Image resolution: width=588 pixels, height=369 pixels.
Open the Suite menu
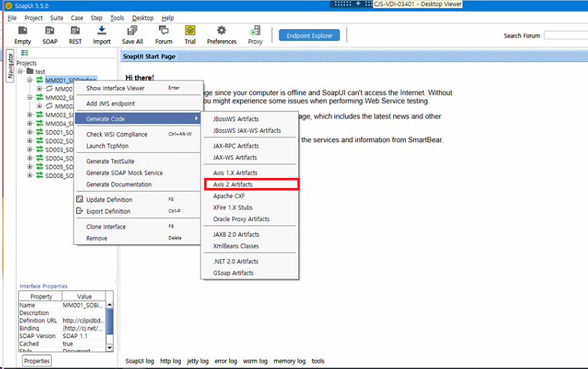coord(57,18)
